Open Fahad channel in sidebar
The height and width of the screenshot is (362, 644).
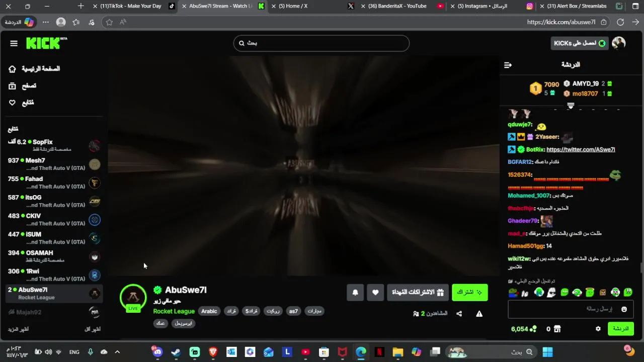tap(54, 183)
